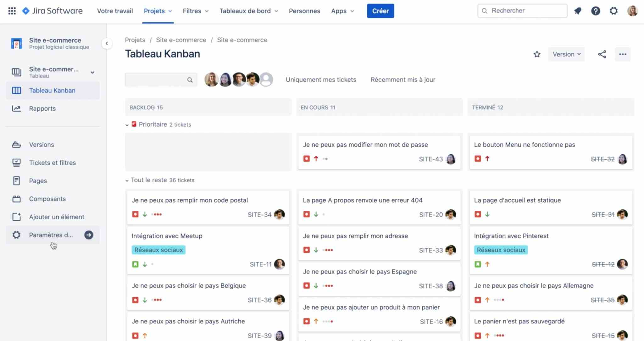Open the global settings gear icon
The height and width of the screenshot is (341, 644).
613,11
